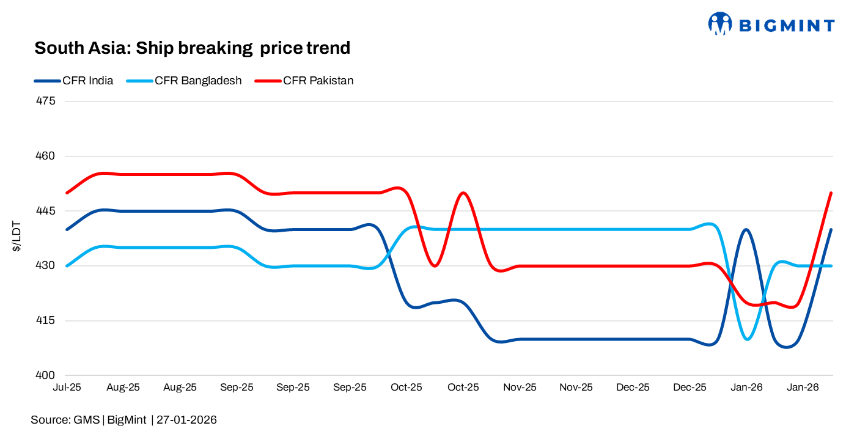
Task: Click the BigMint logo icon
Action: 720,24
